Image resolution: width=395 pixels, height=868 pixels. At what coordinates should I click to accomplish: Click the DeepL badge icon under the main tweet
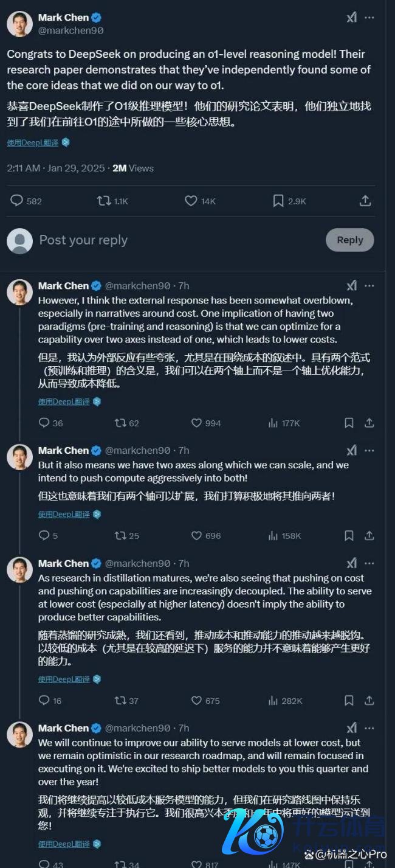66,142
